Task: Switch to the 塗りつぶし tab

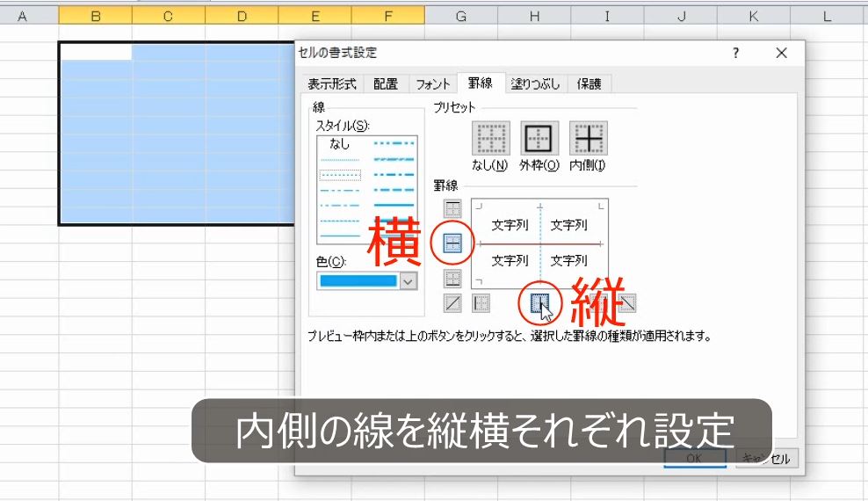Action: point(535,83)
